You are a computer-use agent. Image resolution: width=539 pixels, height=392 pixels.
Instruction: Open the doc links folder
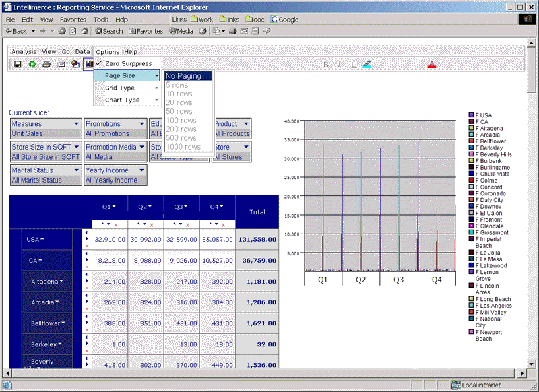[x=255, y=20]
